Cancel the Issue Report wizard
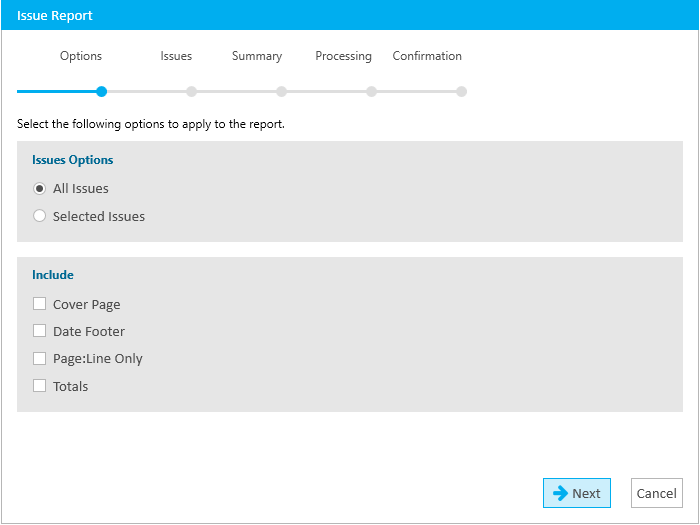 657,493
